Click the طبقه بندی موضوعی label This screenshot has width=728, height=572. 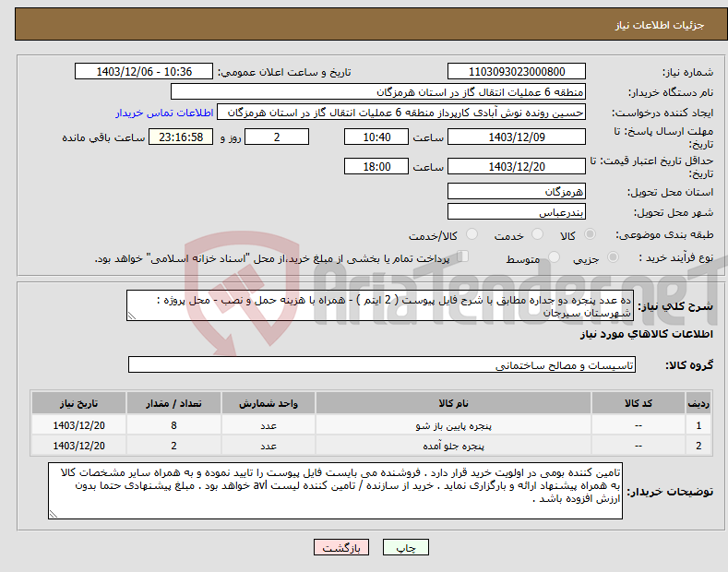[664, 234]
